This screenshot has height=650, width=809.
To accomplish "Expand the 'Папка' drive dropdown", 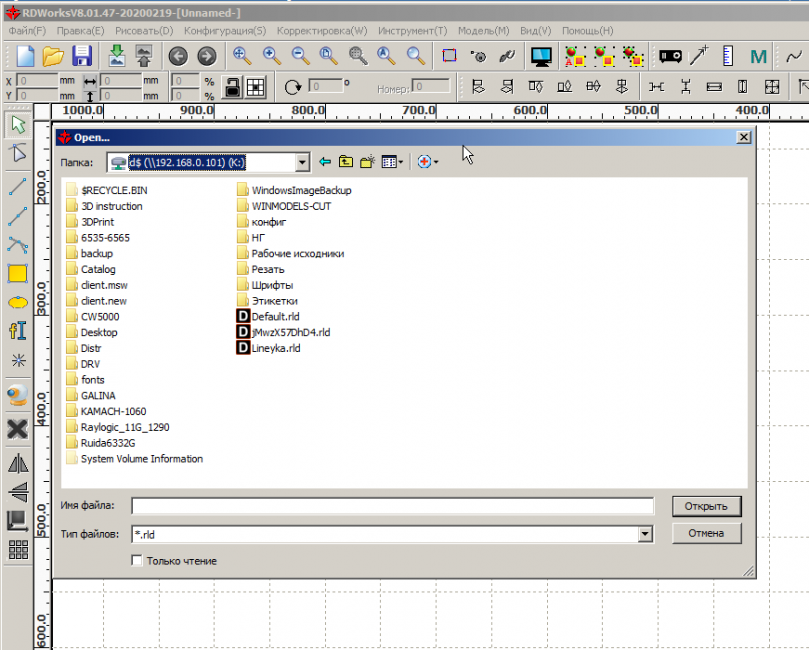I will coord(302,162).
